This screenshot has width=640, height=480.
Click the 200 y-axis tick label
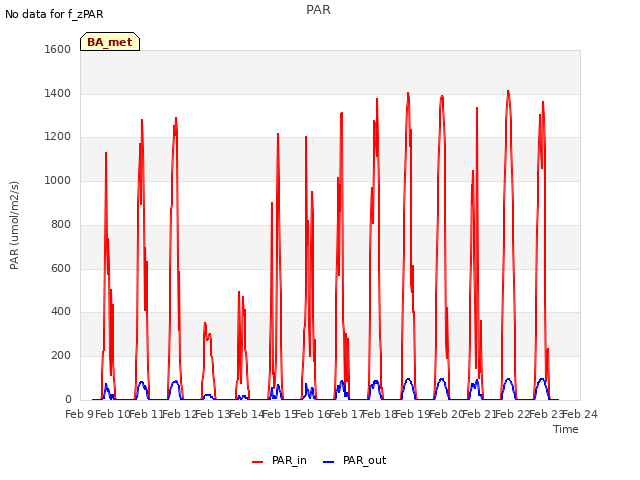61,356
